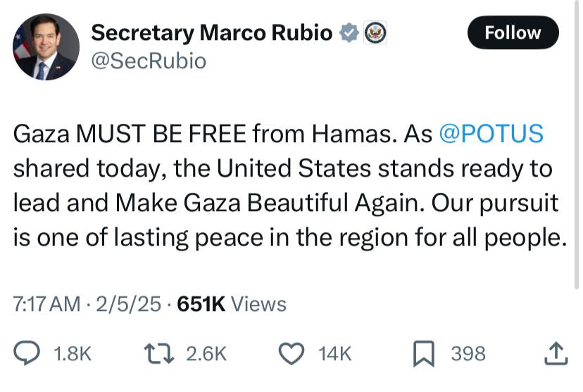583x392 pixels.
Task: Click the State Department seal badge
Action: coord(375,32)
